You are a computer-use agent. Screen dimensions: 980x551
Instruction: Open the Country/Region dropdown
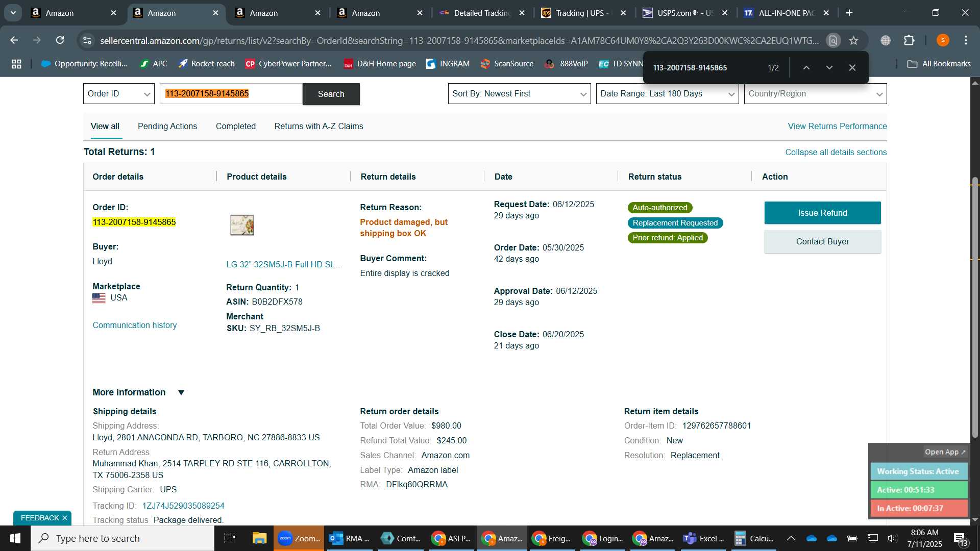[815, 94]
